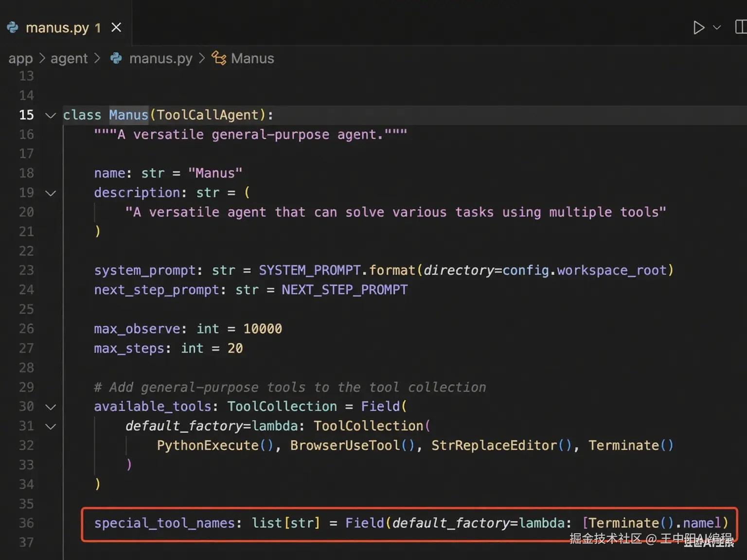Click the comment about general-purpose tools

(290, 387)
